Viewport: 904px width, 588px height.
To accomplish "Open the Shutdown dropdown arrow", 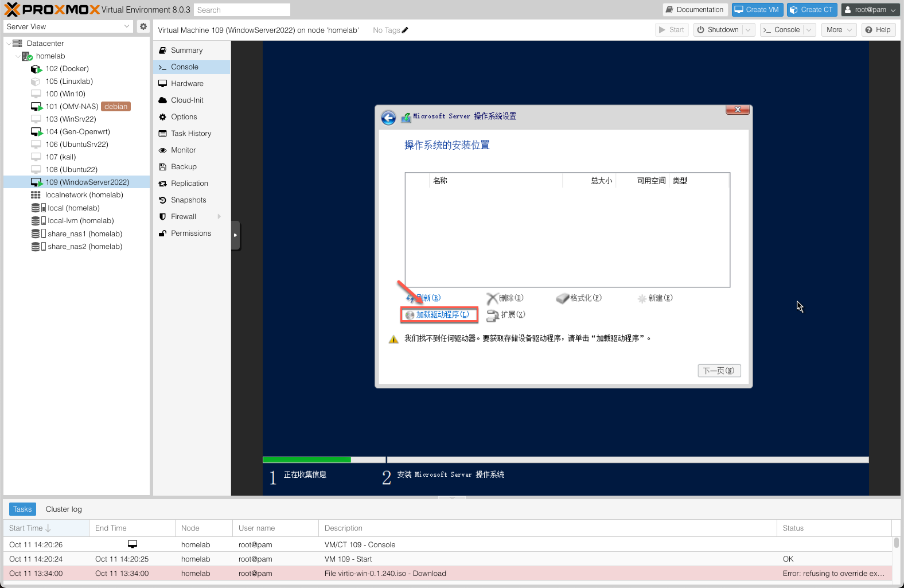I will pos(748,30).
